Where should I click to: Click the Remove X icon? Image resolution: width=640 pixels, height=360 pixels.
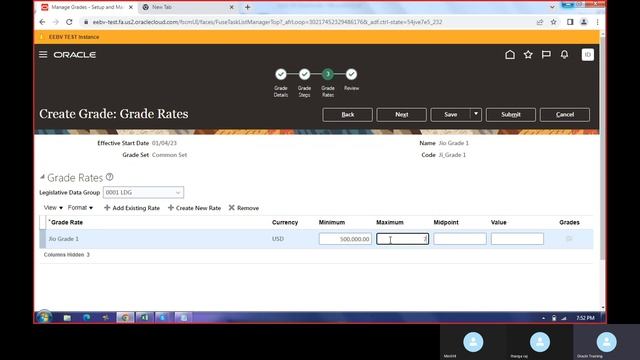(x=231, y=208)
